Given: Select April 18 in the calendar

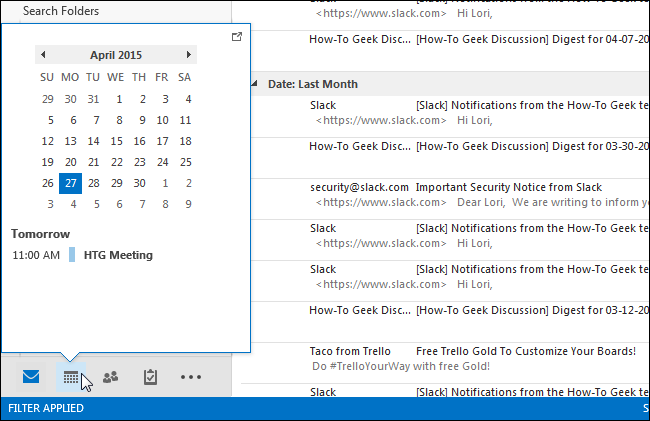Looking at the screenshot, I should pos(185,141).
